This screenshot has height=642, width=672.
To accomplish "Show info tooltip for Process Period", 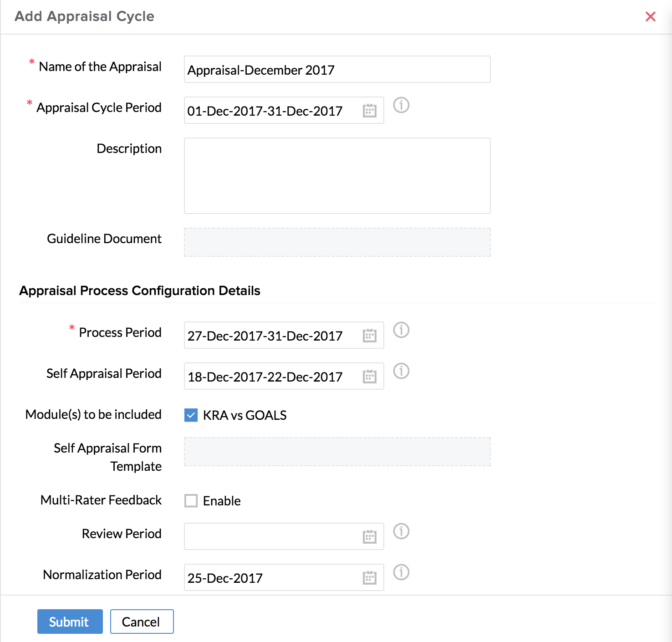I will click(x=401, y=330).
